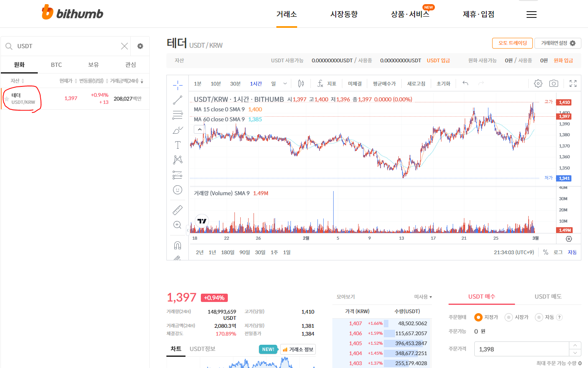The height and width of the screenshot is (368, 588).
Task: Sort asset list by 자산 name
Action: click(17, 81)
